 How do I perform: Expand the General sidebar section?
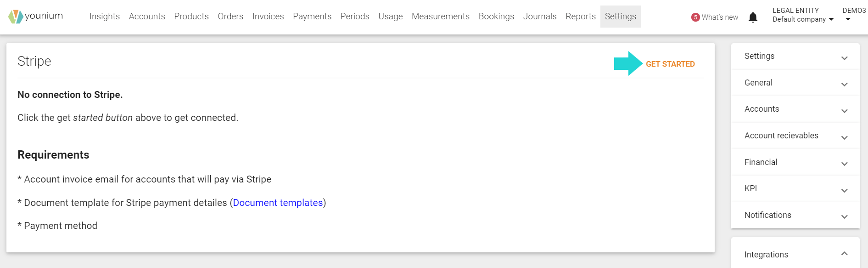tap(795, 83)
